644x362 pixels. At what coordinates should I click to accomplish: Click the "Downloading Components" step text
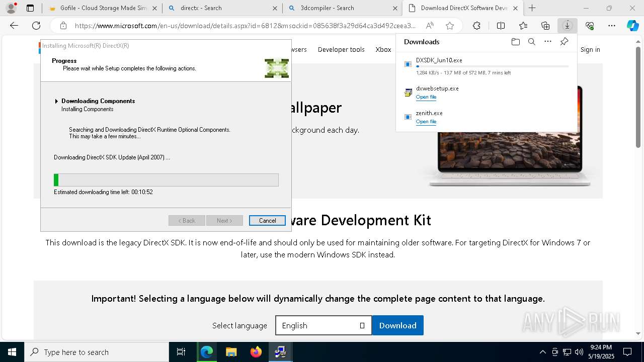98,101
